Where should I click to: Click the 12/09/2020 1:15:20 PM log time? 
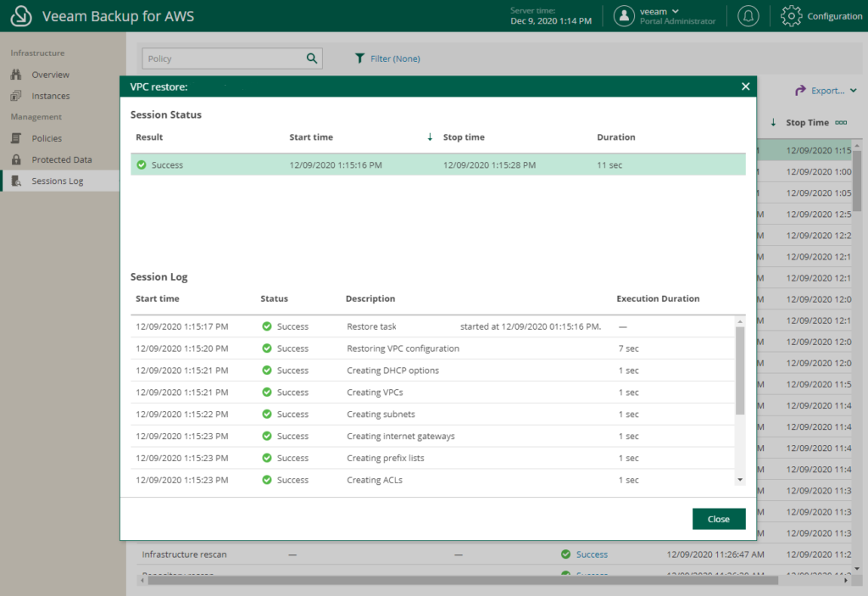click(181, 348)
